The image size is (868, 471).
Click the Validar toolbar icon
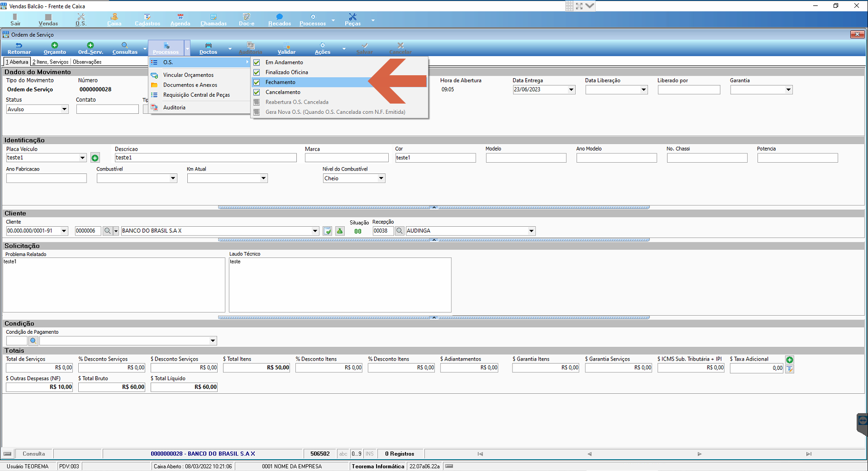[287, 48]
